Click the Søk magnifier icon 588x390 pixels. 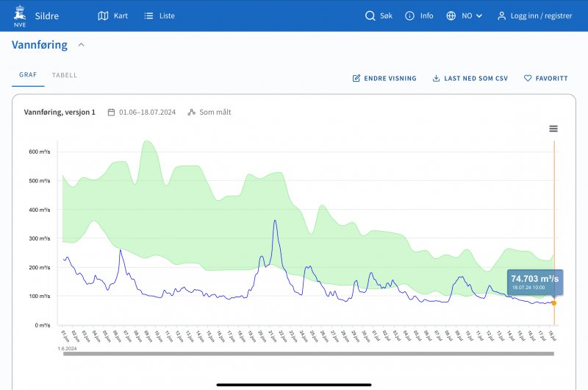370,15
